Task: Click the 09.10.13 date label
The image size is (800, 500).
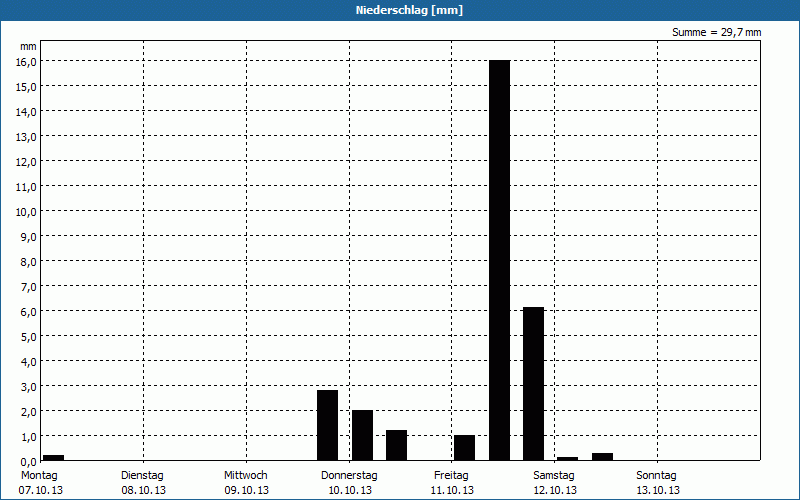Action: point(246,490)
